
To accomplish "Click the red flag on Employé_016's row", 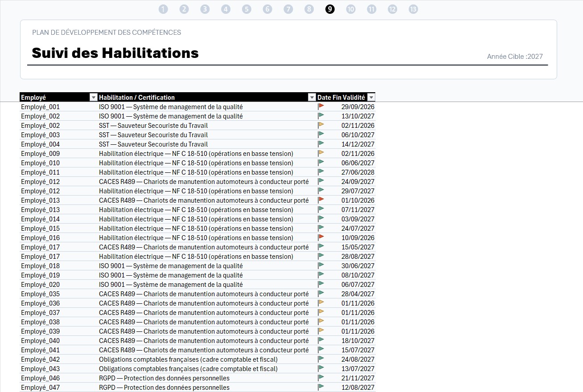I will click(x=321, y=237).
